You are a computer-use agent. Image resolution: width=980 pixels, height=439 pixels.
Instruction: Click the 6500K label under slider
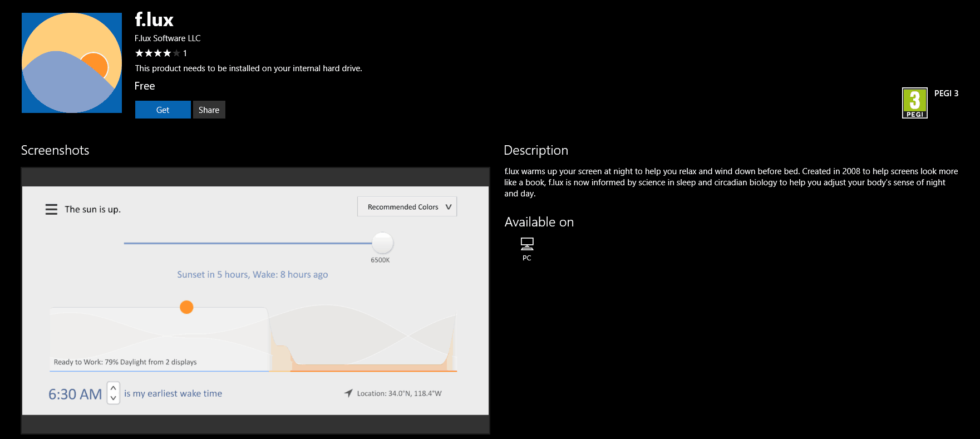tap(380, 260)
